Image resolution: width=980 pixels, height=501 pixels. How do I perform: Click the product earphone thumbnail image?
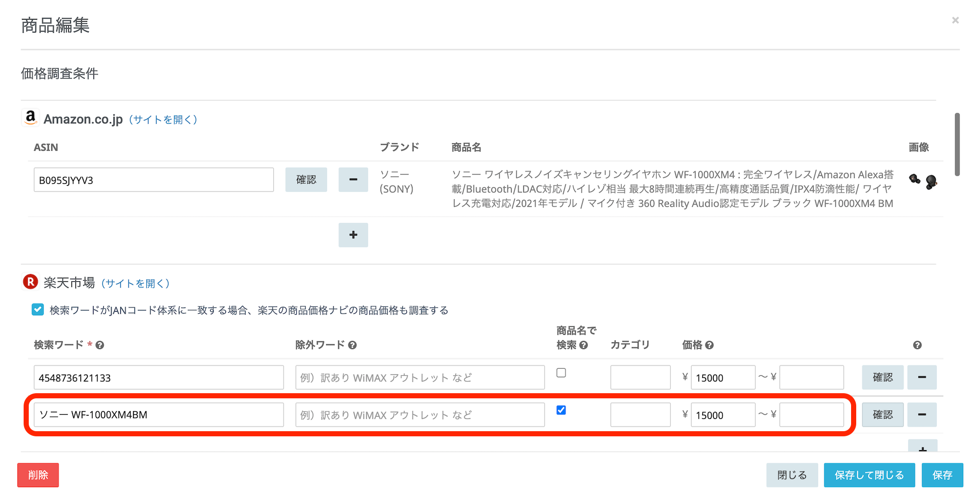(922, 181)
